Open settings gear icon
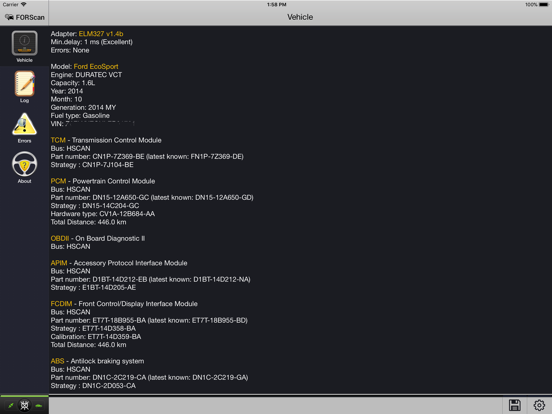Image resolution: width=552 pixels, height=414 pixels. point(539,405)
